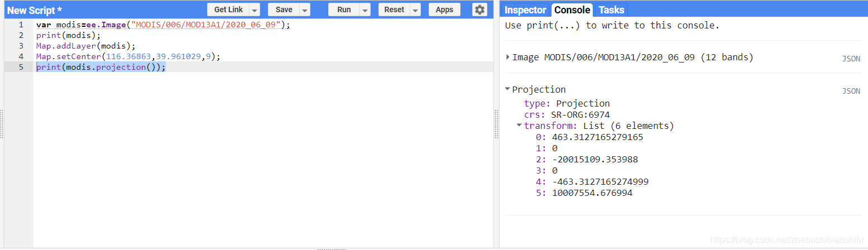The image size is (868, 250).
Task: Open the Apps button
Action: [x=444, y=9]
